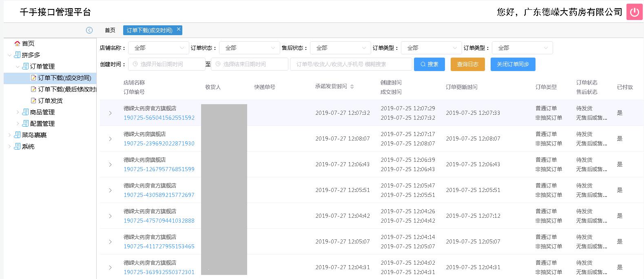The image size is (644, 279).
Task: Click the 快递单号 column header
Action: (x=265, y=87)
